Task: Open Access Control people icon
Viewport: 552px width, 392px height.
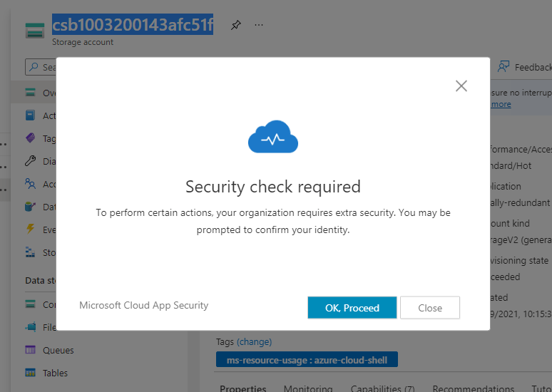Action: tap(30, 184)
